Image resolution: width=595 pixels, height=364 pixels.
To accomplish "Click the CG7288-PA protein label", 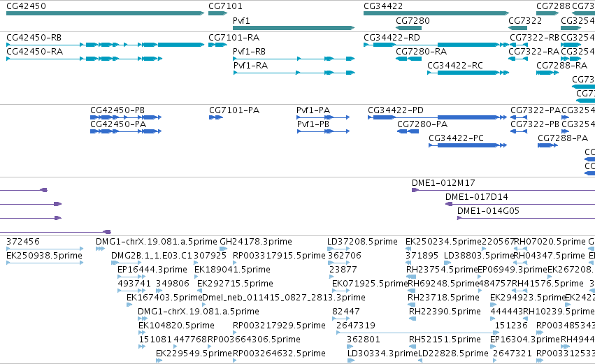I will pos(563,138).
